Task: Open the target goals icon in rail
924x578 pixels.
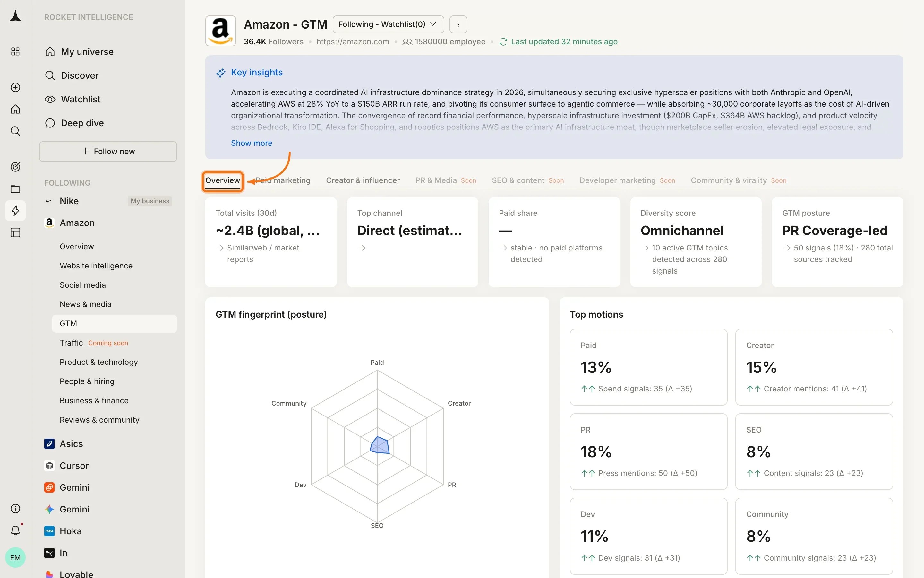Action: click(15, 167)
